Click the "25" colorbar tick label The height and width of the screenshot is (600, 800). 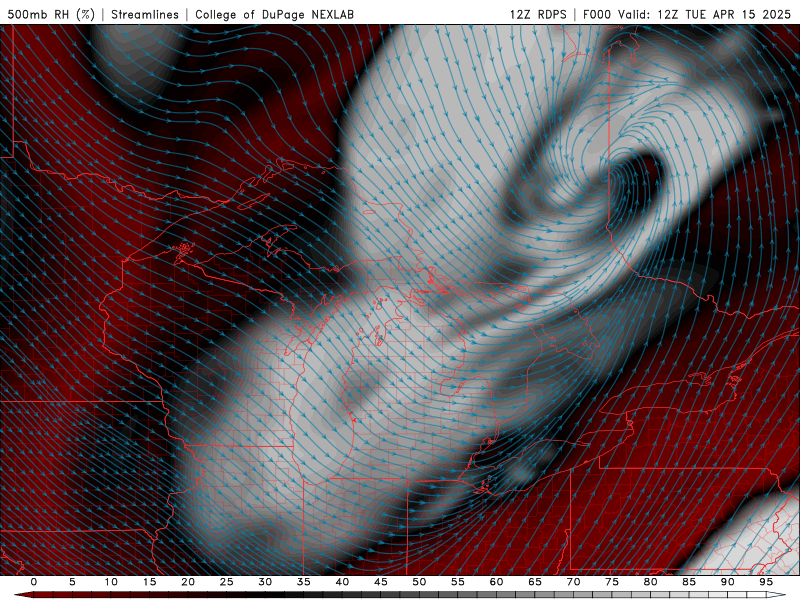click(x=227, y=582)
